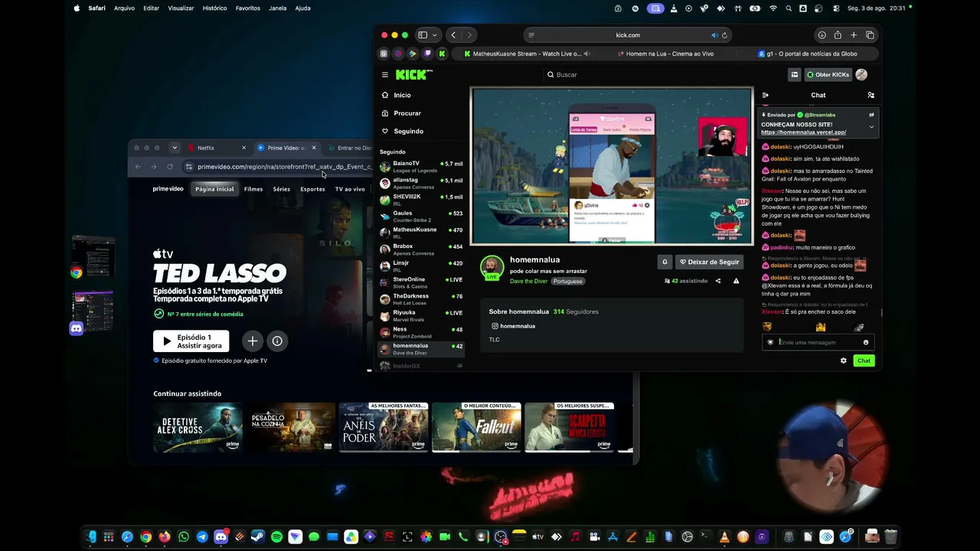Screen dimensions: 980x551
Task: Expand the pinned Streamlabs message chevron
Action: click(871, 127)
